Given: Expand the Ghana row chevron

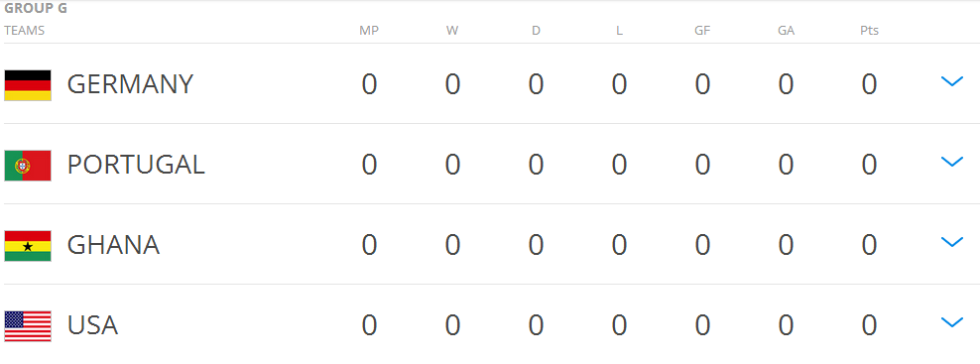Looking at the screenshot, I should coord(952,242).
